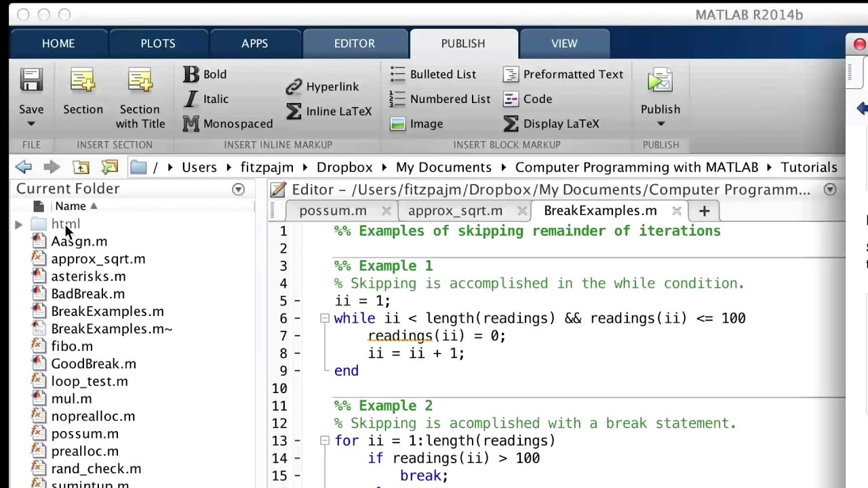Click fitzpajm in the address path

pos(267,167)
